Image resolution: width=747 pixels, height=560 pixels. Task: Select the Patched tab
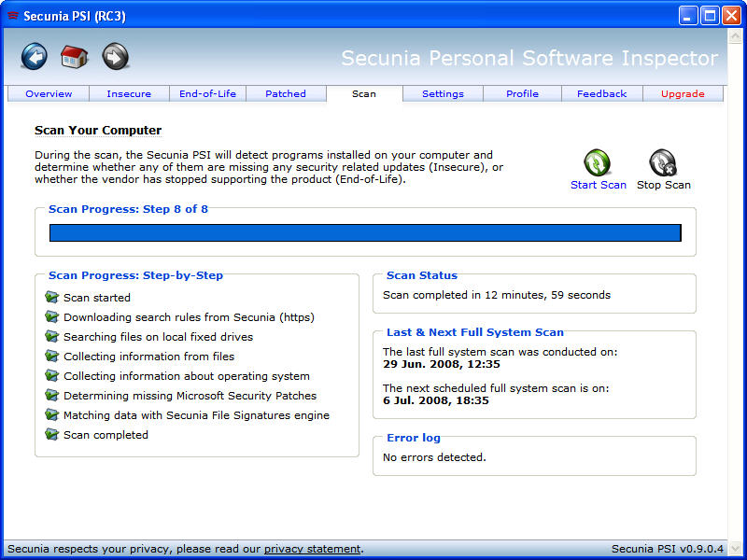click(286, 93)
